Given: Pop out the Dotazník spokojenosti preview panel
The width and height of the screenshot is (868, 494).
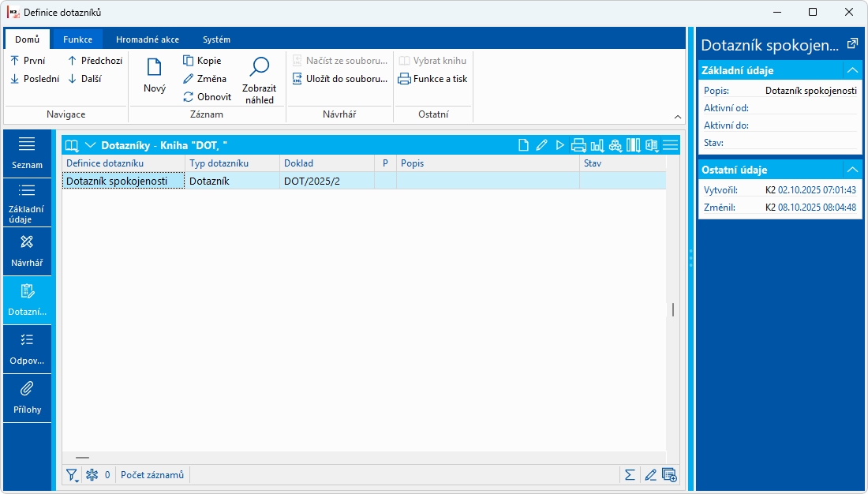Looking at the screenshot, I should pos(852,44).
